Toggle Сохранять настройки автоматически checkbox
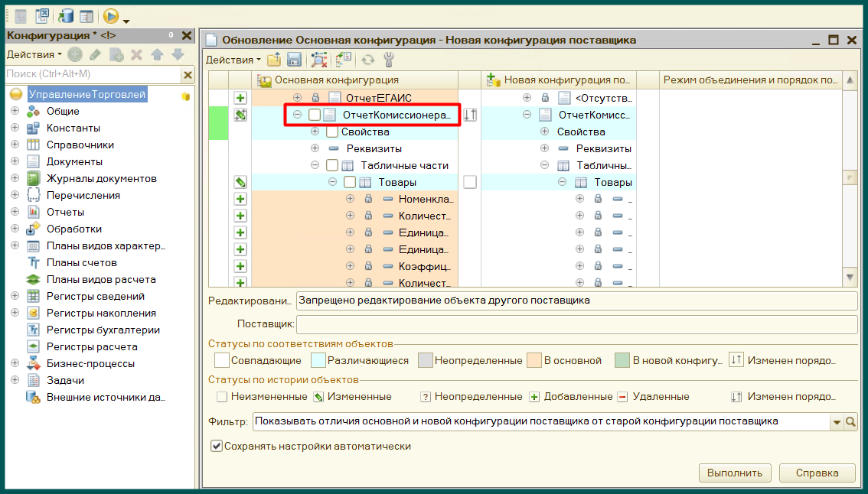868x494 pixels. click(217, 446)
